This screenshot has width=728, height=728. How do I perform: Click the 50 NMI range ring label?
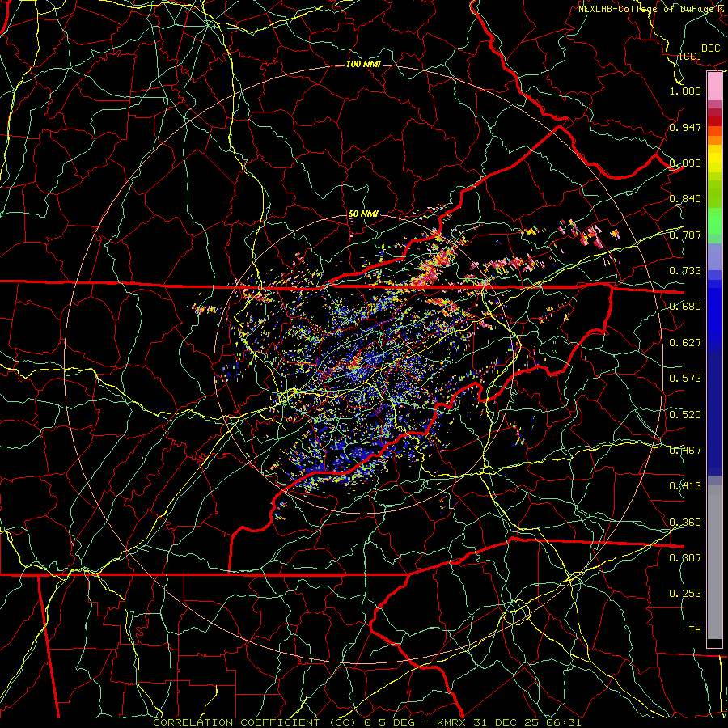tap(363, 214)
